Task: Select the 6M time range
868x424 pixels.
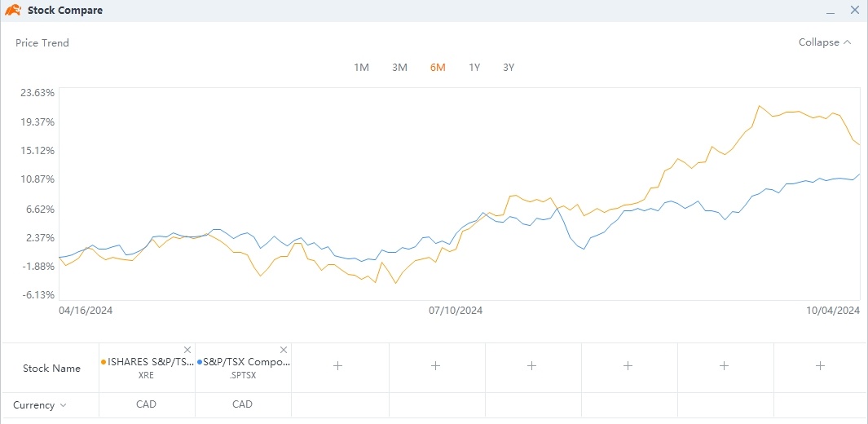Action: point(438,68)
